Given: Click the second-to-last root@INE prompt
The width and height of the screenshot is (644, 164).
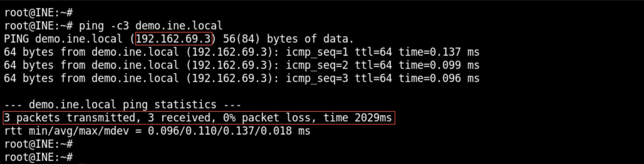Looking at the screenshot, I should [39, 144].
